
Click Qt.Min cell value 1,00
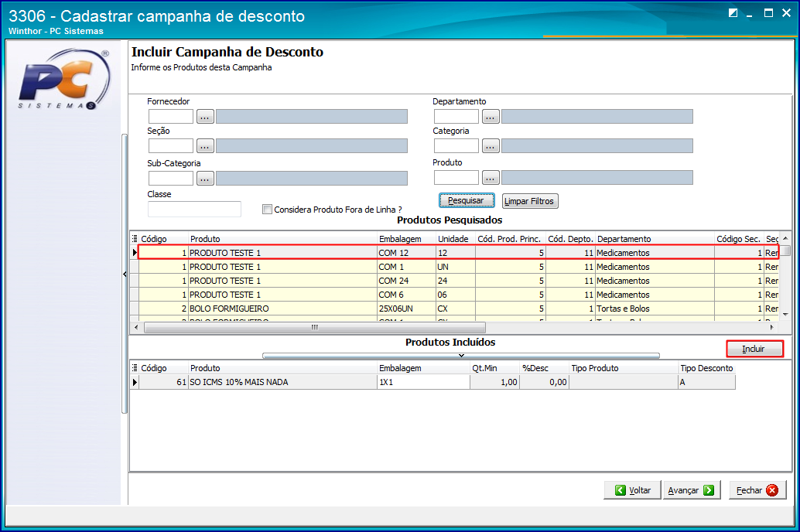494,382
